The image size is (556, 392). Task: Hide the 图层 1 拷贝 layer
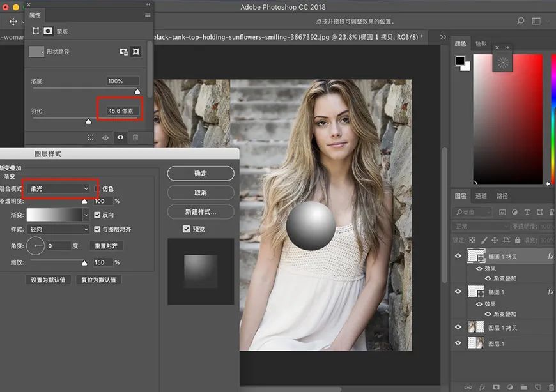click(458, 327)
